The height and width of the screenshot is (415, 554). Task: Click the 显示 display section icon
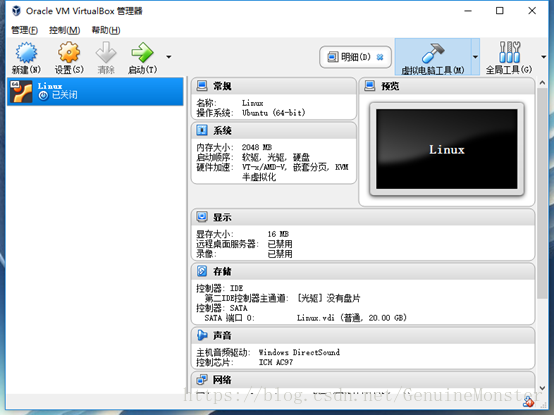coord(202,217)
